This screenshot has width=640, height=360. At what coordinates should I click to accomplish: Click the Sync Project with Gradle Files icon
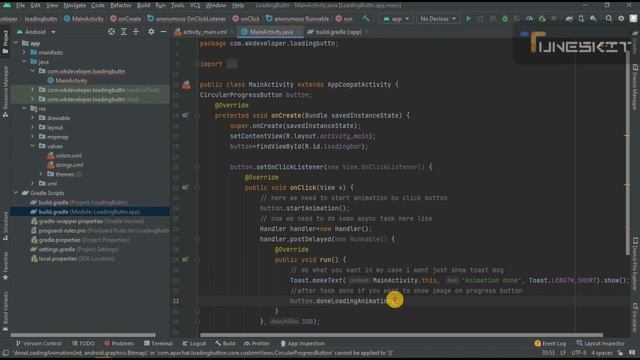(x=569, y=19)
